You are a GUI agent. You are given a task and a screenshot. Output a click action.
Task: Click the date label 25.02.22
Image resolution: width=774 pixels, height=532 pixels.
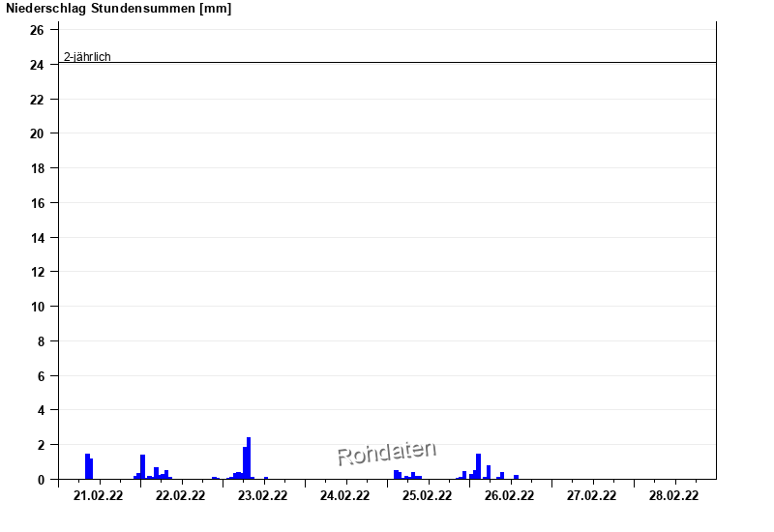[x=427, y=495]
